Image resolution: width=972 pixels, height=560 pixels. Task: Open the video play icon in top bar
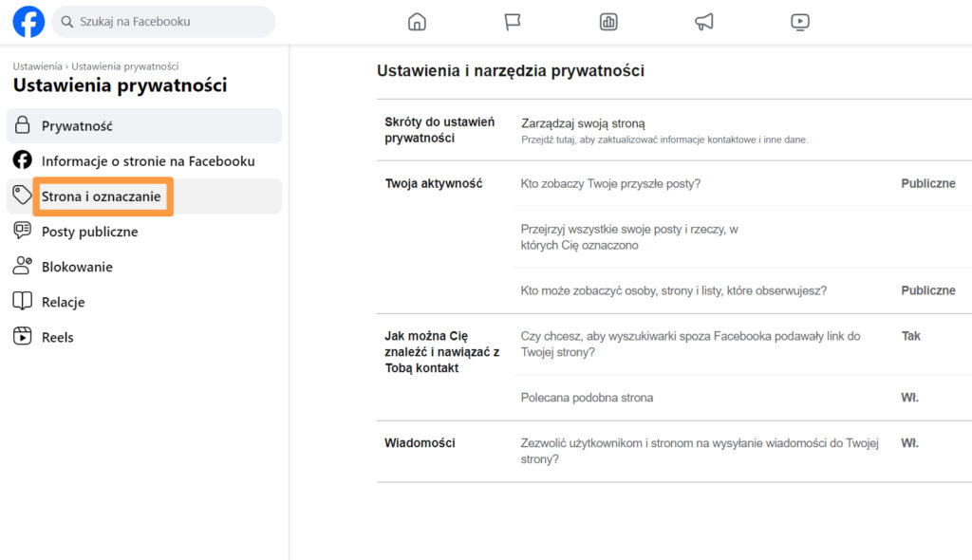800,22
